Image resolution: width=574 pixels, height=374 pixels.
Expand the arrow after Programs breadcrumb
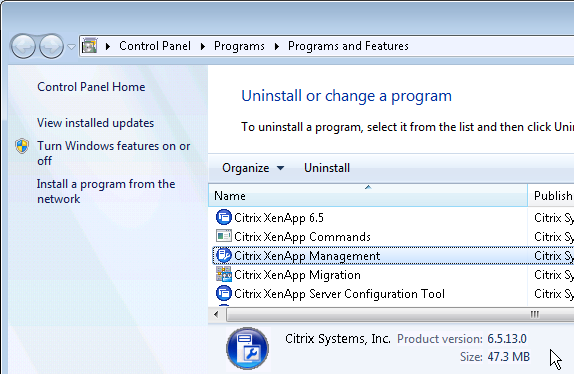point(277,46)
